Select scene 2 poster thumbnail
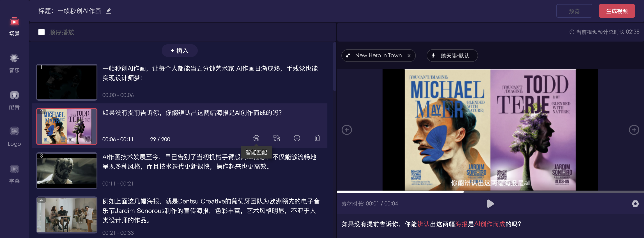This screenshot has width=644, height=238. click(x=67, y=126)
